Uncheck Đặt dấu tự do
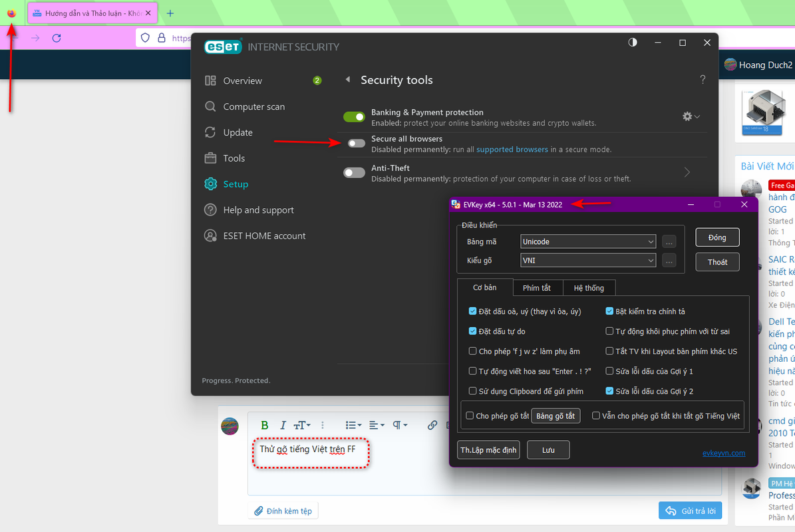 (x=472, y=331)
